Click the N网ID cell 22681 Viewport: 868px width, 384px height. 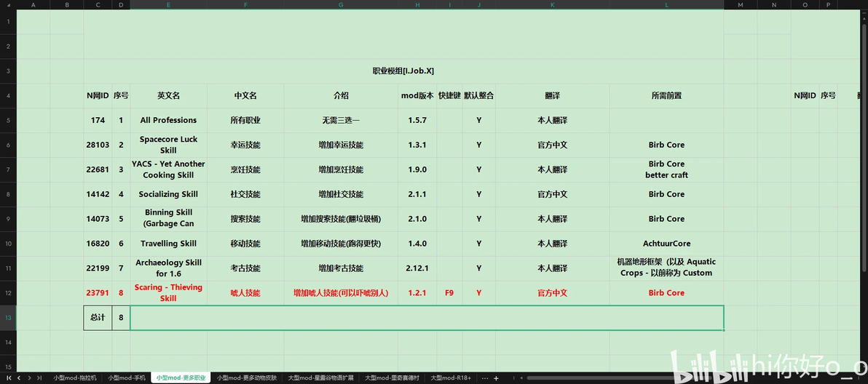[98, 169]
